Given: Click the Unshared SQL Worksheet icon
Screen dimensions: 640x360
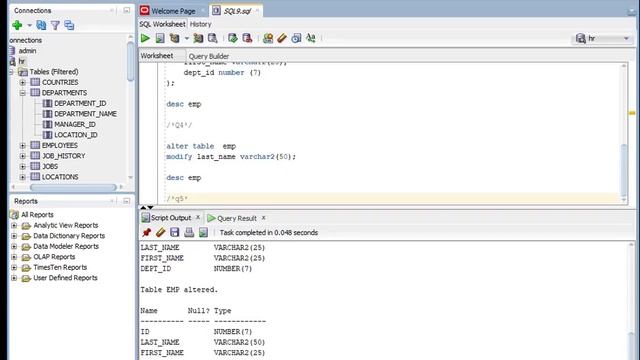Looking at the screenshot, I should [x=268, y=38].
